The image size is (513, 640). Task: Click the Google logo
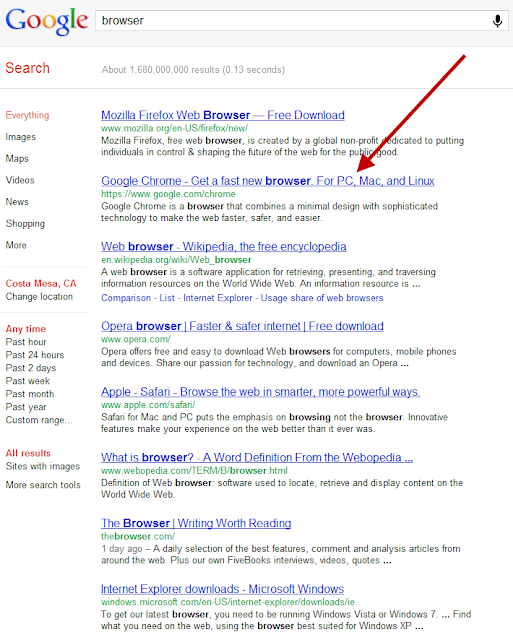[47, 21]
